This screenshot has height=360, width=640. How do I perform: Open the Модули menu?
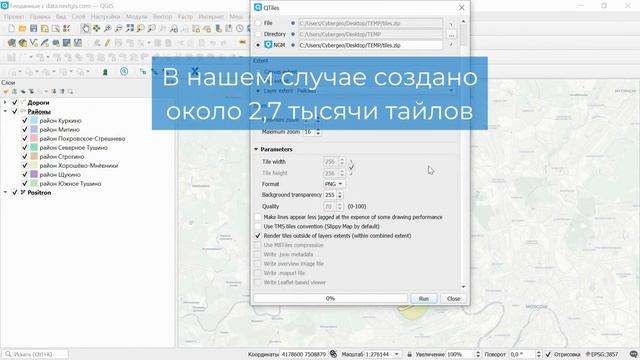[136, 17]
